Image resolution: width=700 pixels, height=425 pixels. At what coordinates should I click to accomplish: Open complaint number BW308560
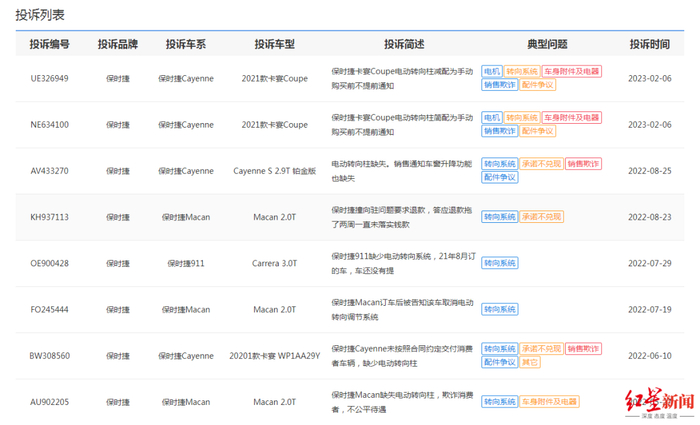(x=50, y=356)
